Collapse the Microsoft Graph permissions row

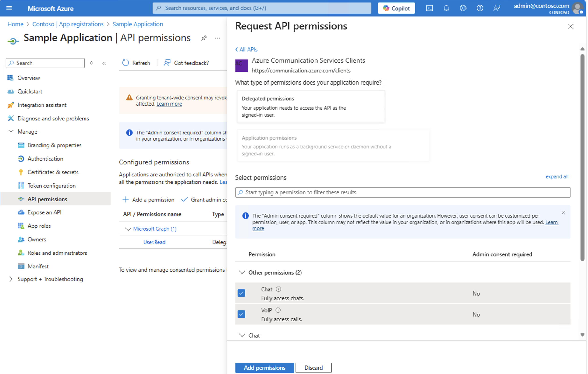[x=128, y=229]
